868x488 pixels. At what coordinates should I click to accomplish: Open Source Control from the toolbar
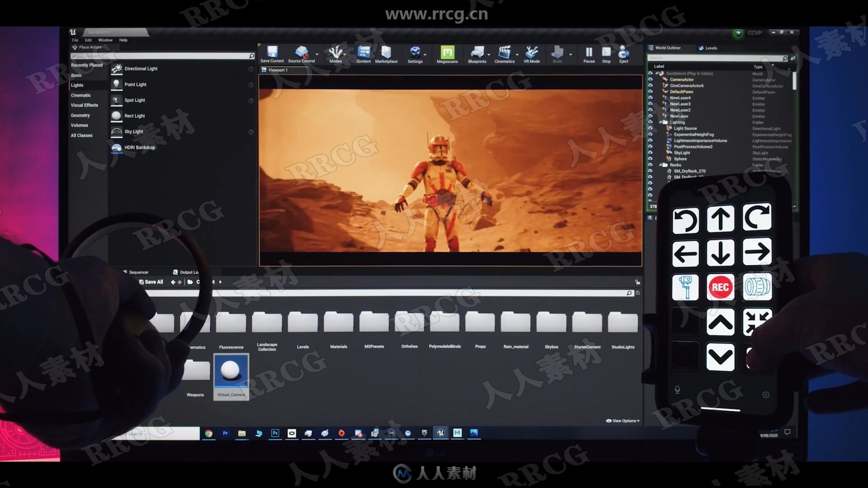[301, 54]
